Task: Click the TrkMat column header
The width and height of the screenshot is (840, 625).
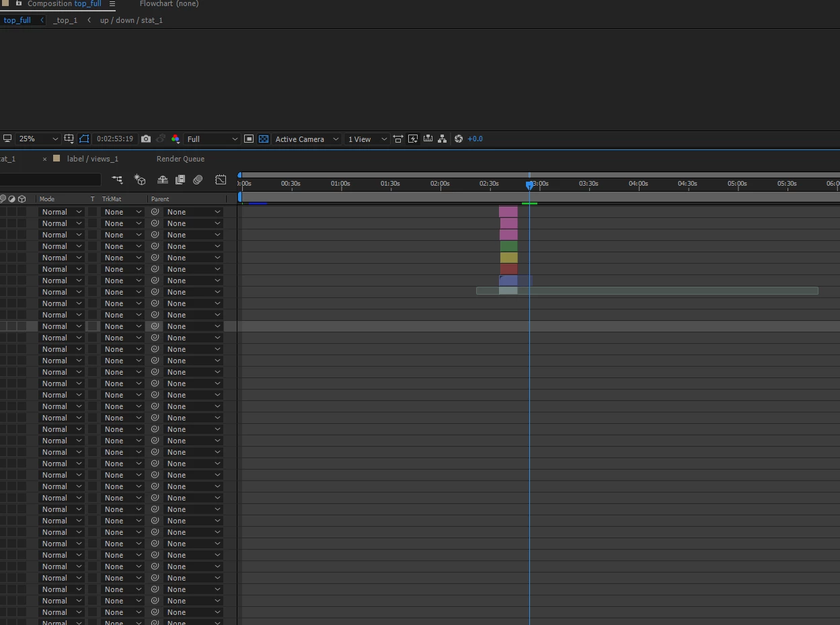Action: 112,198
